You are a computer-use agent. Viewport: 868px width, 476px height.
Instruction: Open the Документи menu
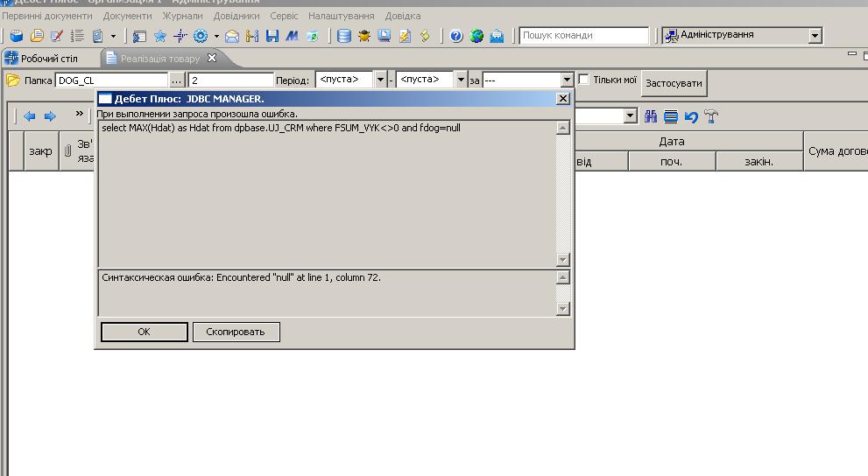click(x=127, y=16)
